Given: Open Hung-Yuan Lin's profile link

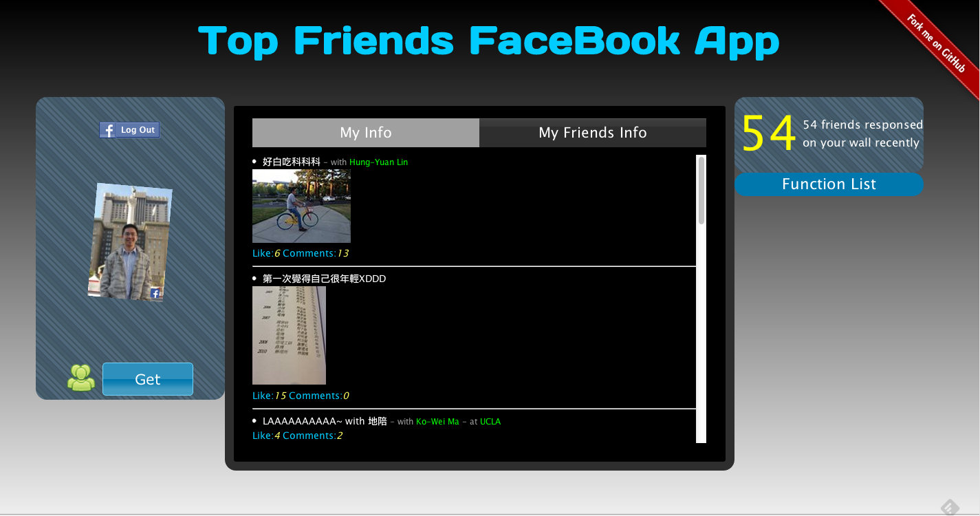Looking at the screenshot, I should [x=378, y=162].
